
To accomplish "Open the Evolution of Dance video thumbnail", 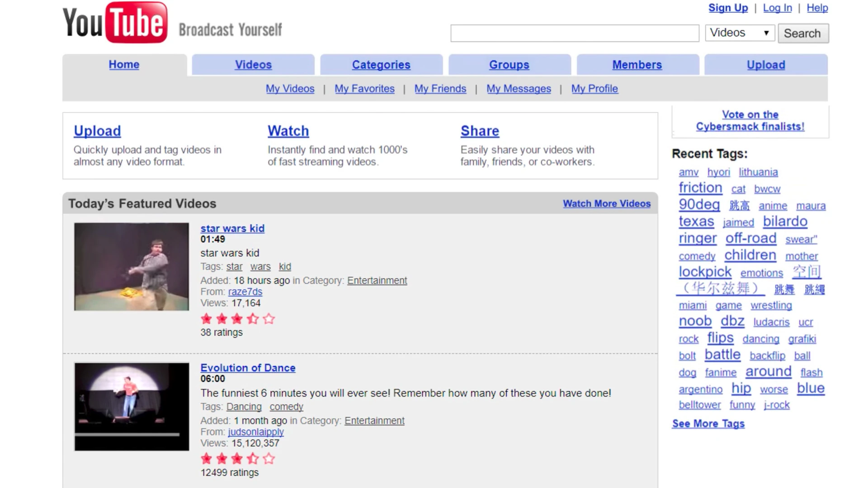I will click(132, 407).
